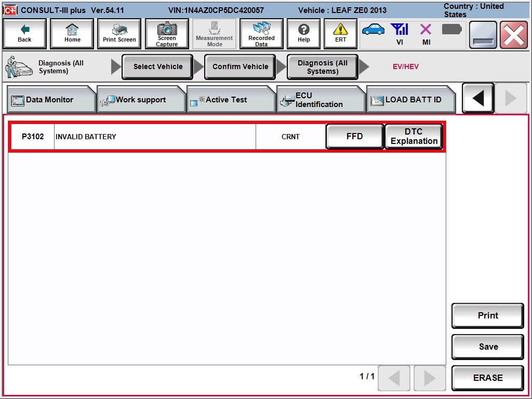The height and width of the screenshot is (399, 532).
Task: Click the VI signal status icon
Action: [399, 30]
